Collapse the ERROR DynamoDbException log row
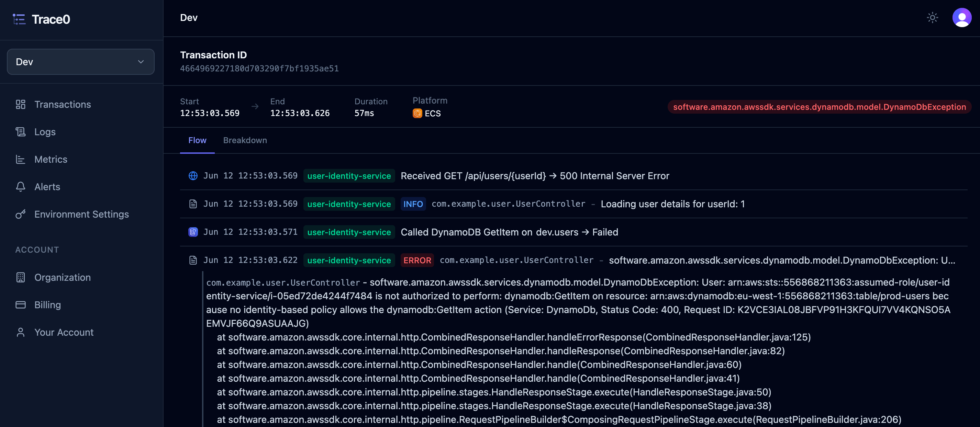Screen dimensions: 980x427 point(574,260)
